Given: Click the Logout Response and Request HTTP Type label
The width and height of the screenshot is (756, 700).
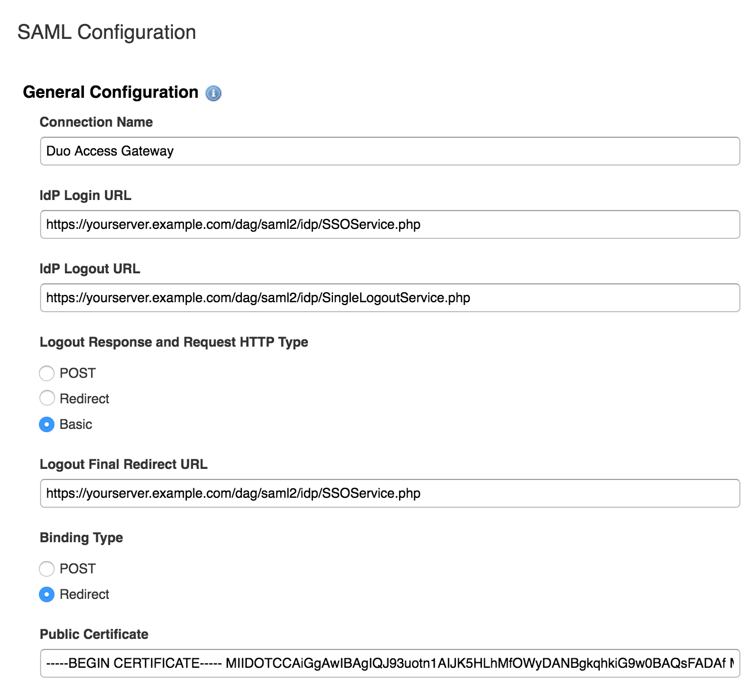Looking at the screenshot, I should tap(174, 342).
